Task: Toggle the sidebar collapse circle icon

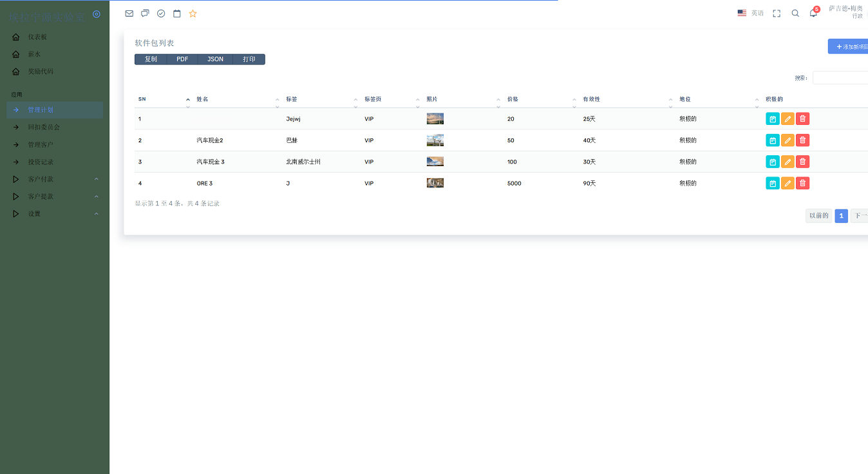Action: 97,14
